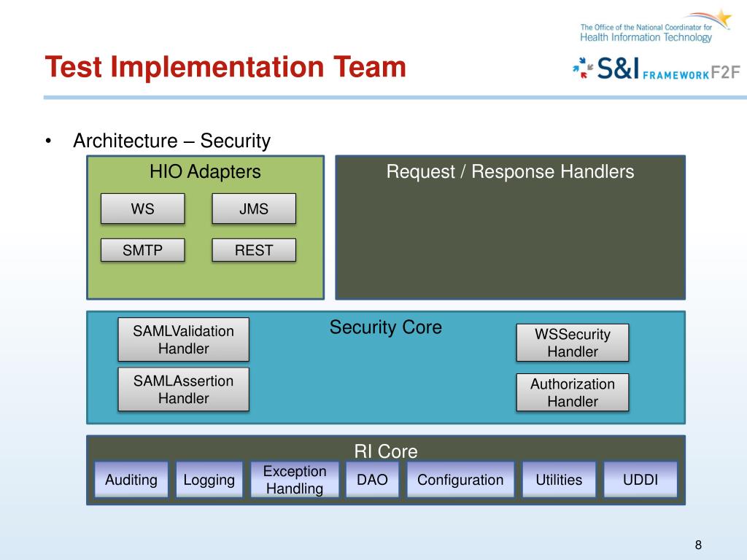Click the Auditing box in RI Core
The width and height of the screenshot is (747, 560).
point(131,480)
